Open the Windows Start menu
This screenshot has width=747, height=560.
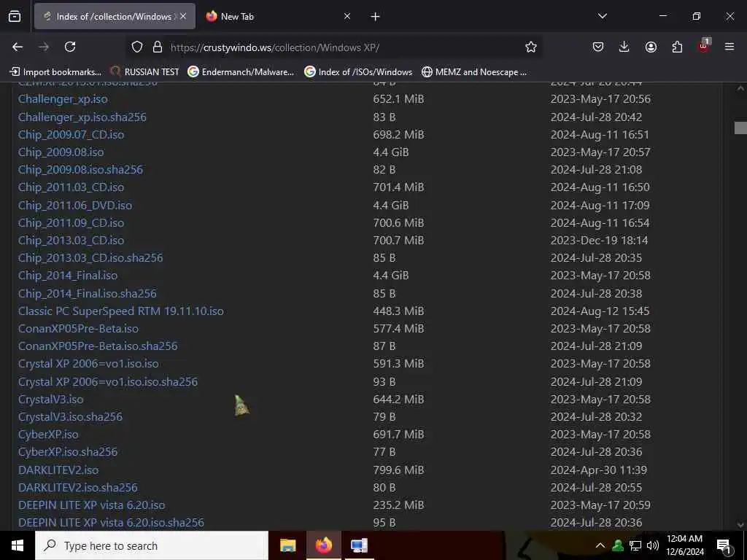(x=18, y=545)
